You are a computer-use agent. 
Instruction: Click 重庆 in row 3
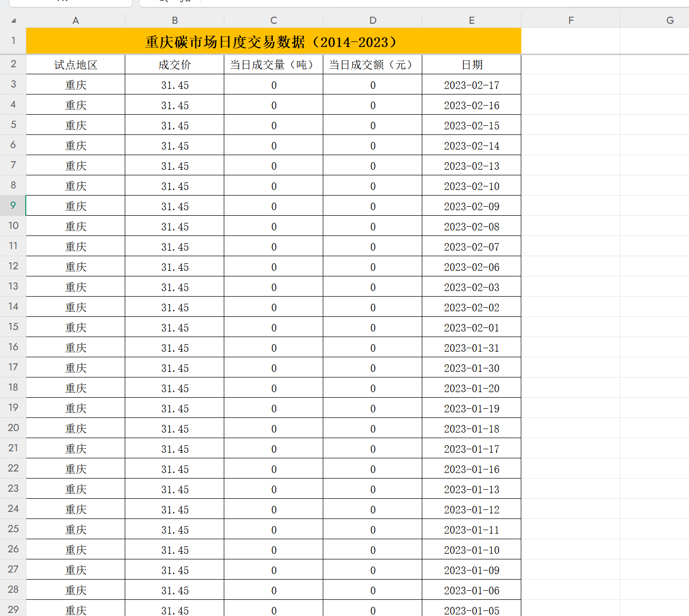tap(76, 85)
